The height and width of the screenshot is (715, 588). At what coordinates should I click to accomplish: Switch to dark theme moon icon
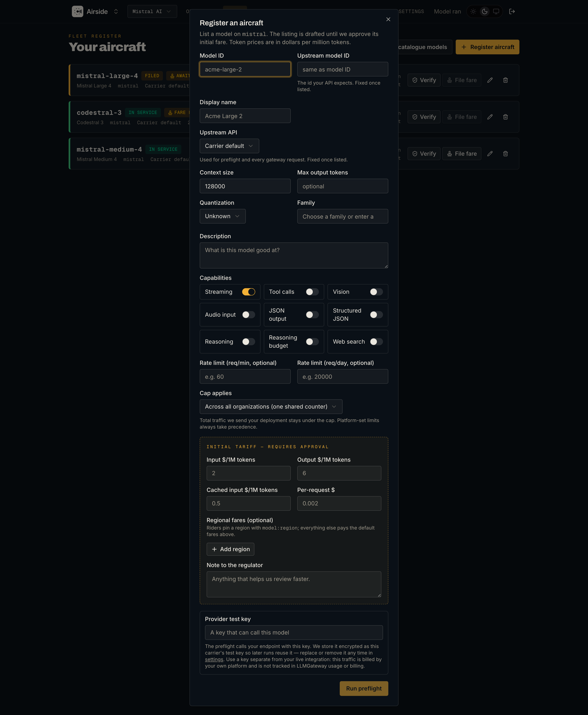pyautogui.click(x=485, y=11)
